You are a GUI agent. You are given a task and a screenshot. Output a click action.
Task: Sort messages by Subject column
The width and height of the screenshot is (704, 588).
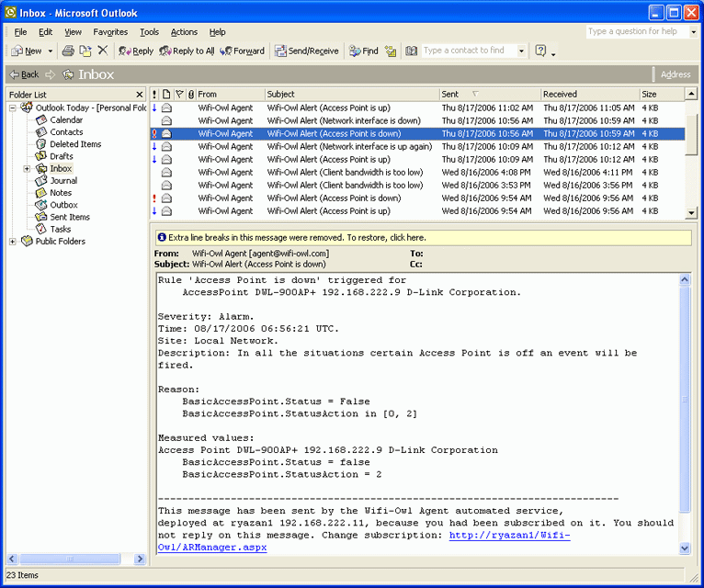pos(352,95)
